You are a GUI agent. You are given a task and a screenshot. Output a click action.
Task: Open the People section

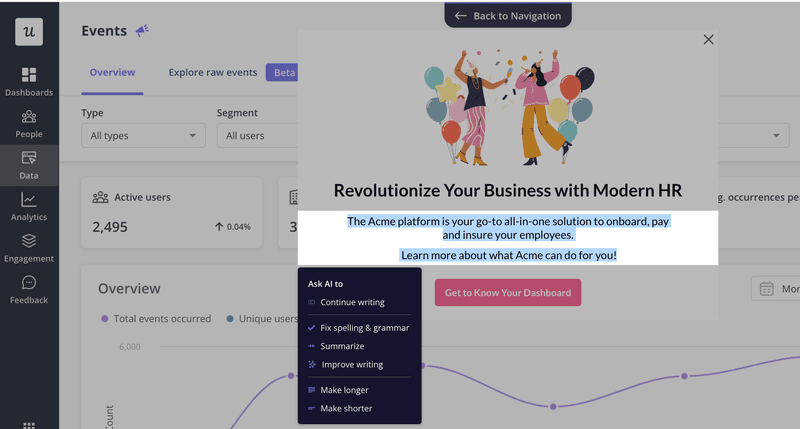29,124
